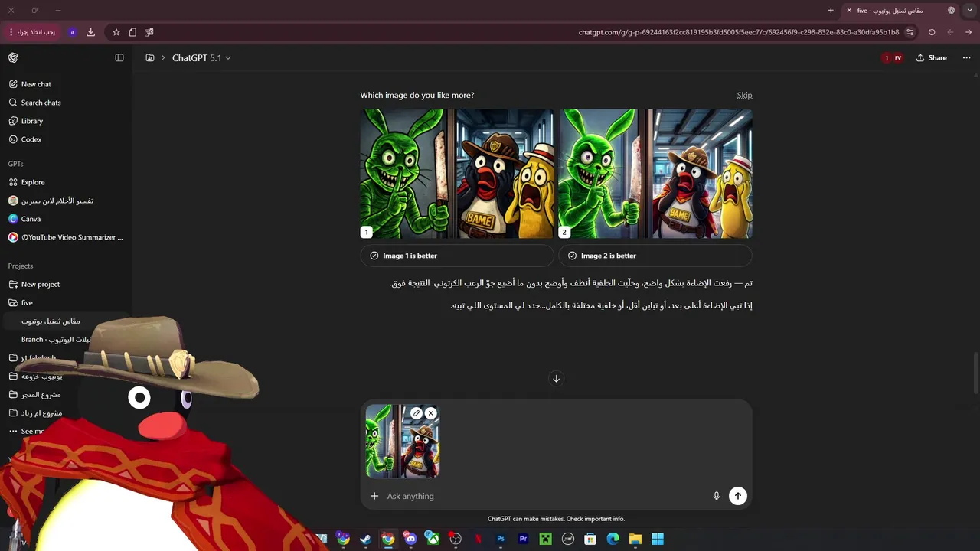This screenshot has width=980, height=551.
Task: Open the tab search dropdown arrow
Action: point(970,11)
